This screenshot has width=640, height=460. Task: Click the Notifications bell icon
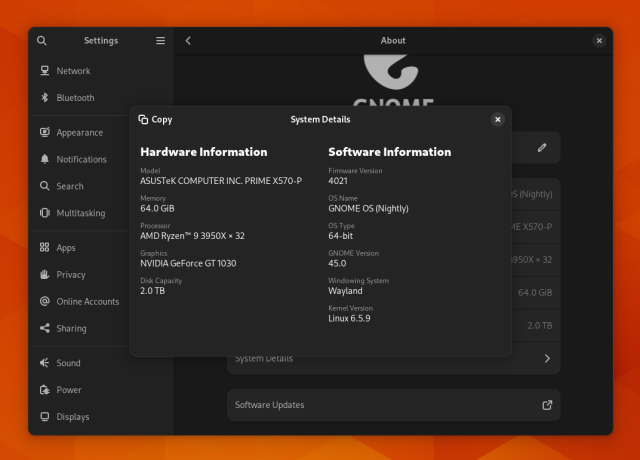click(44, 159)
